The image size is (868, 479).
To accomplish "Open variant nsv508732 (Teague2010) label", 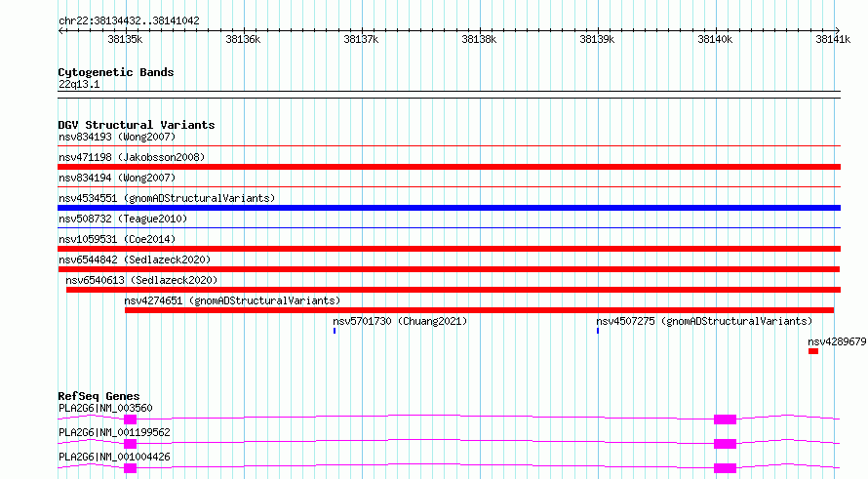I will (x=123, y=219).
